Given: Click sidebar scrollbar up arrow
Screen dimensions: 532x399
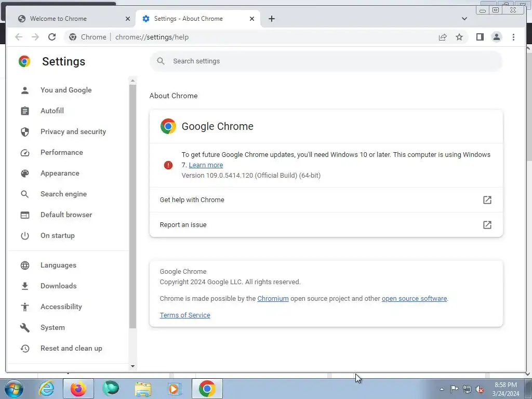Looking at the screenshot, I should tap(132, 81).
